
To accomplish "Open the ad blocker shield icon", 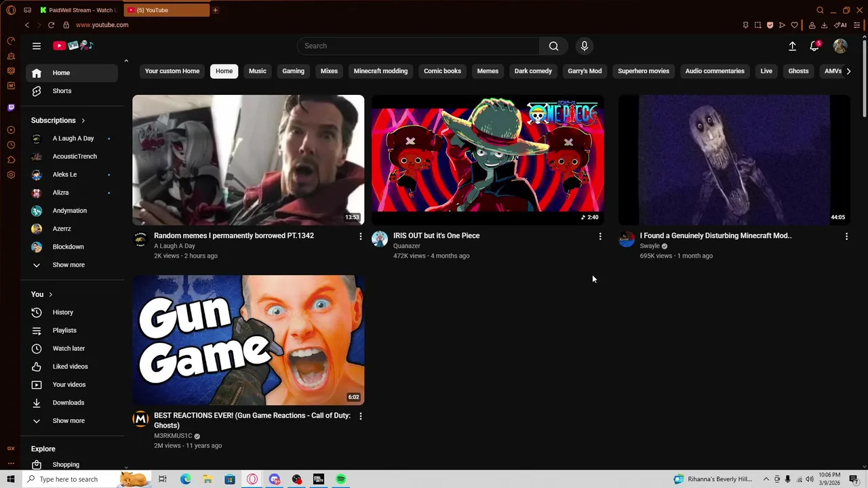I will 770,25.
